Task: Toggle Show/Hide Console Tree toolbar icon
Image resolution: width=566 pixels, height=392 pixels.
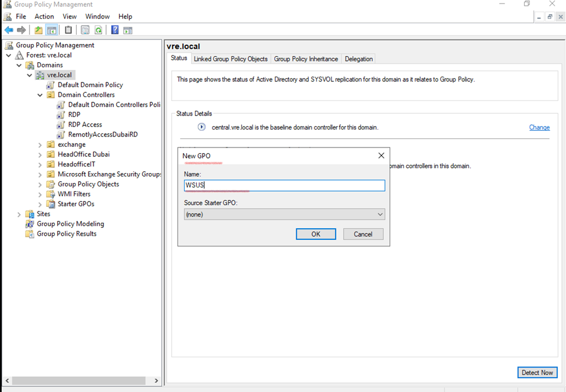Action: (52, 30)
